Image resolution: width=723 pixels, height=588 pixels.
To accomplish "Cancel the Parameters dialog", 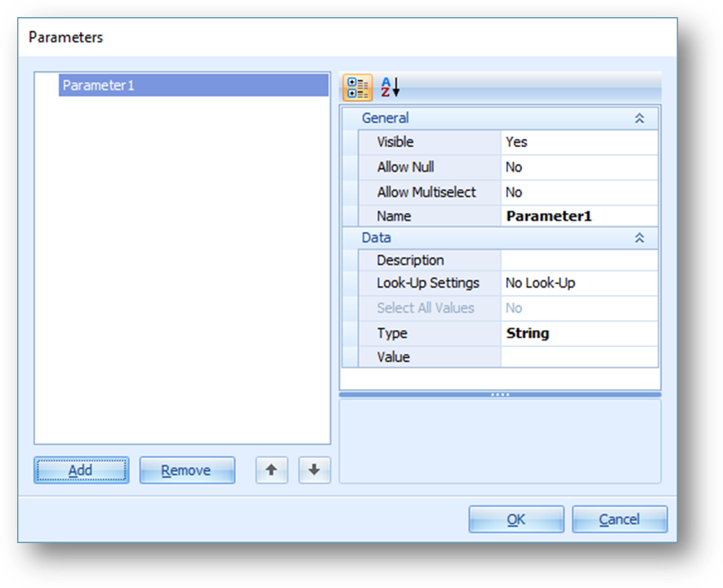I will pos(620,519).
